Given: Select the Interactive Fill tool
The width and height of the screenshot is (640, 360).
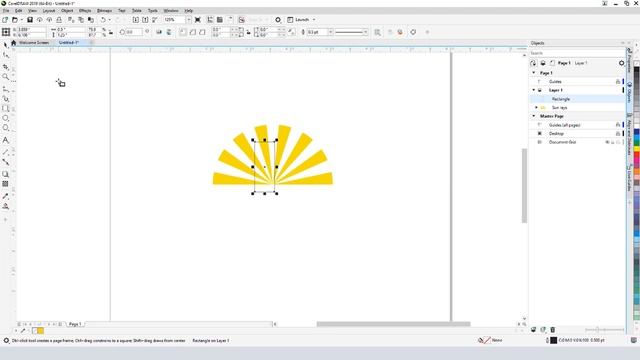Looking at the screenshot, I should coord(6,206).
